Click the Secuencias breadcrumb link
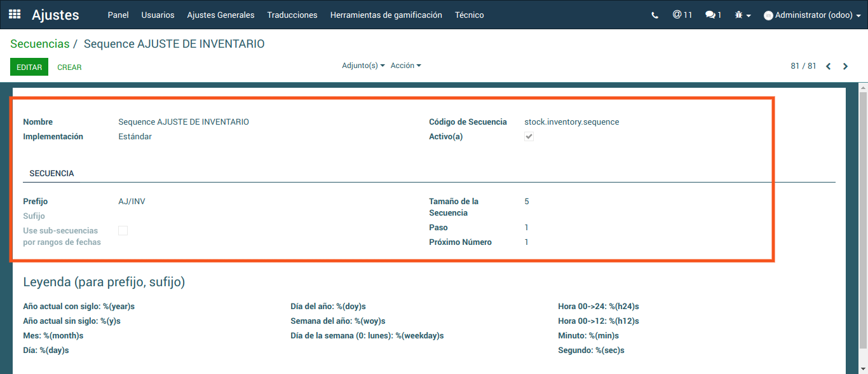Screen dimensions: 868x374 (39, 44)
